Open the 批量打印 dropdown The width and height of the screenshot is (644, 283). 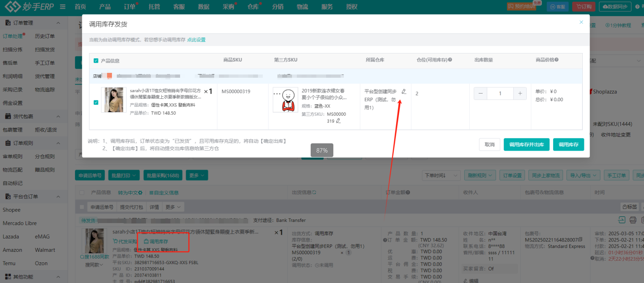coord(123,175)
